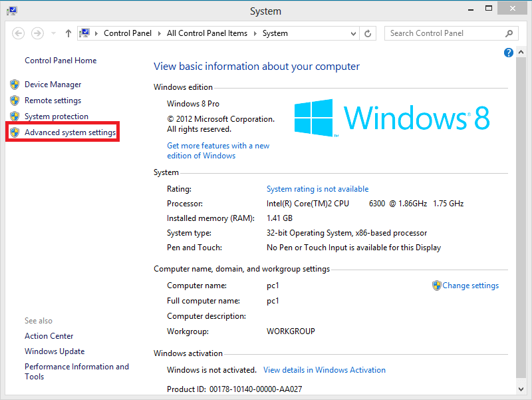Click shield icon beside Advanced system settings
Viewport: 532px width, 400px height.
point(15,132)
